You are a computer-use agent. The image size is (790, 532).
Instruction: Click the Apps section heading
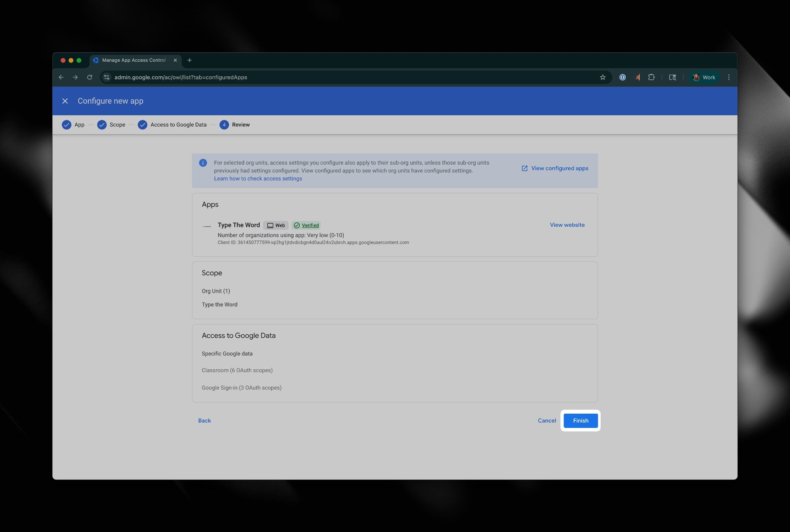point(210,205)
